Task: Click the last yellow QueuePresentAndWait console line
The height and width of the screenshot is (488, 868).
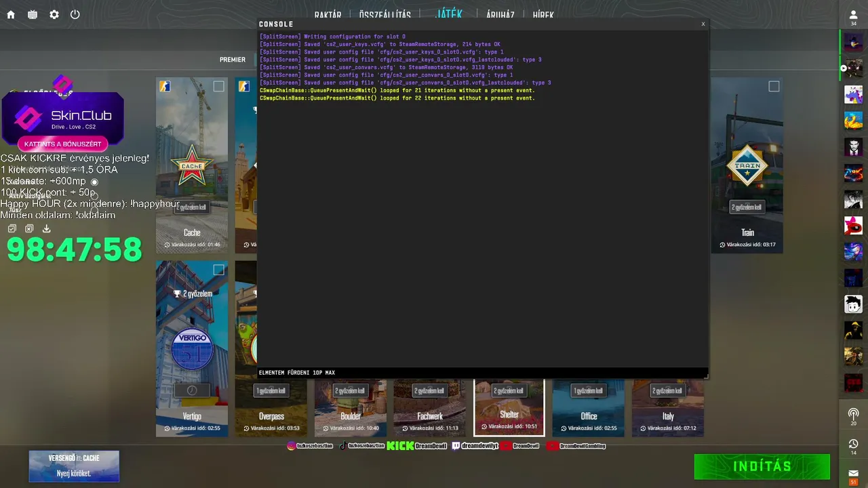Action: click(x=397, y=98)
